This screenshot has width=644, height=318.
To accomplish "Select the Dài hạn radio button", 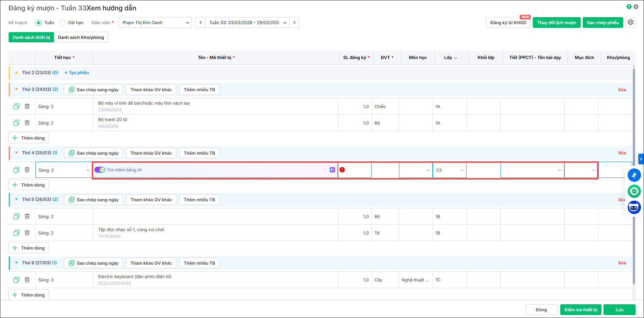I will [63, 23].
